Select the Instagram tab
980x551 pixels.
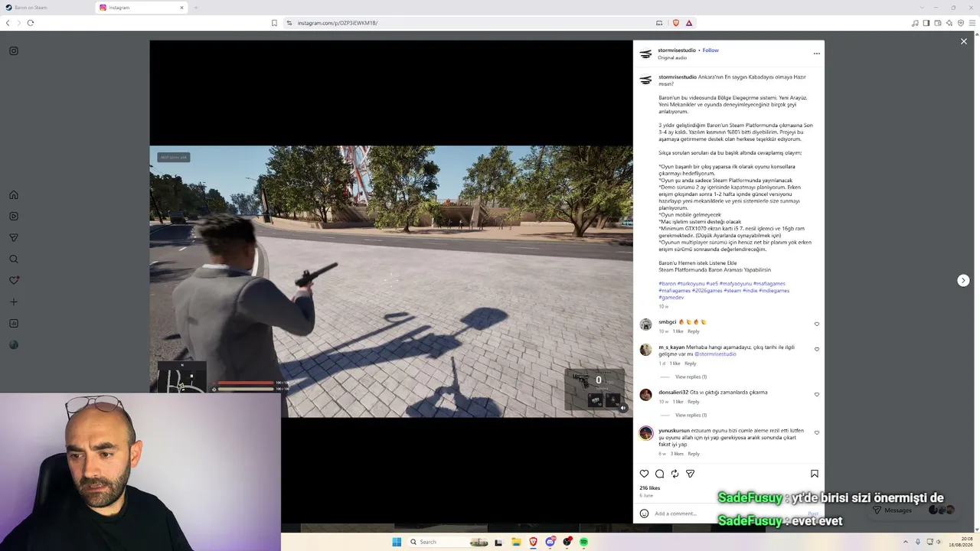point(142,8)
